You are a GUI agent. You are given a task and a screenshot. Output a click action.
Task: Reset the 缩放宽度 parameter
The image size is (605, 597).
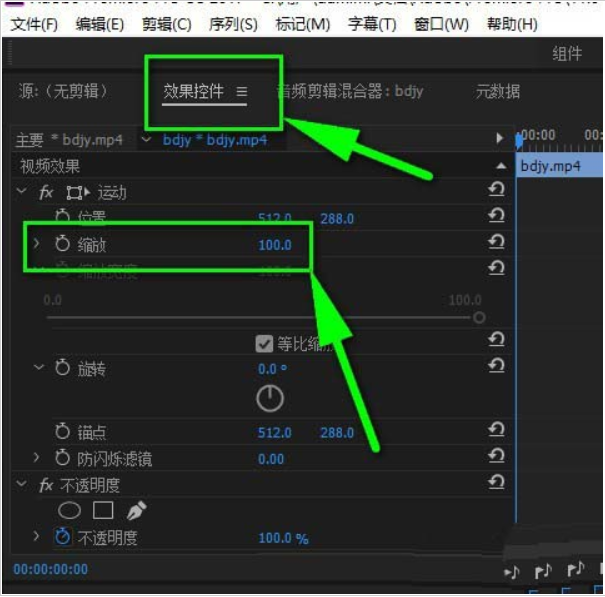pyautogui.click(x=496, y=268)
